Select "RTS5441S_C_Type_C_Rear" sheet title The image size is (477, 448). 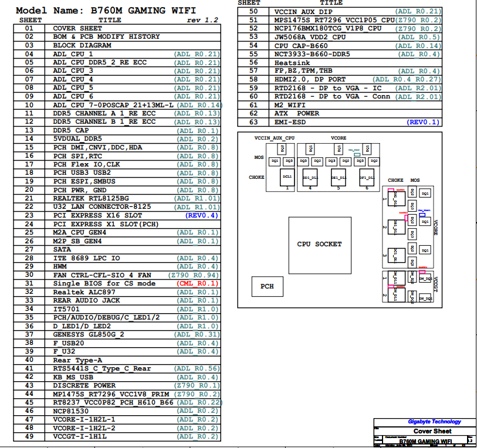102,369
